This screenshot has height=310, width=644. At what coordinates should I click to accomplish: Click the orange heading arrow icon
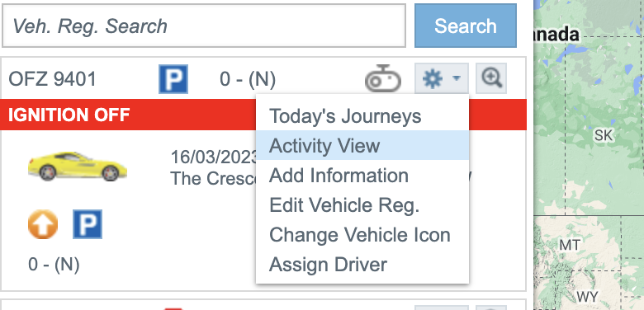tap(43, 224)
